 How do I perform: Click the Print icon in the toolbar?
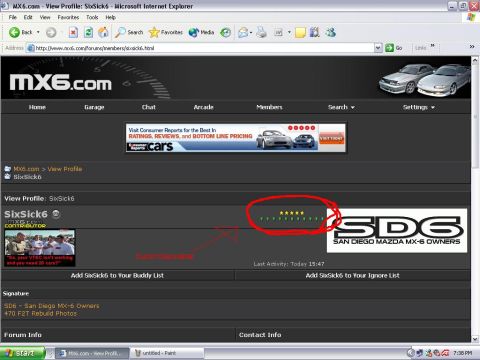[x=262, y=32]
